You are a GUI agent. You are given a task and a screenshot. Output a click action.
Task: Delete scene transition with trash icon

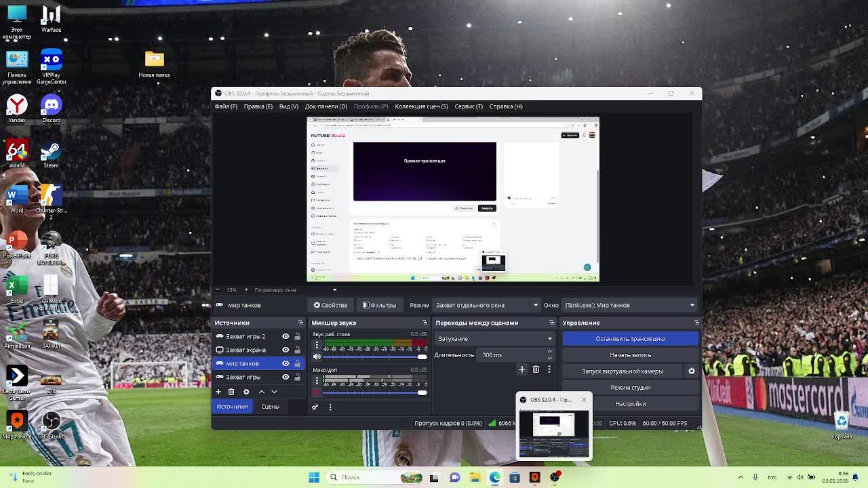tap(536, 369)
